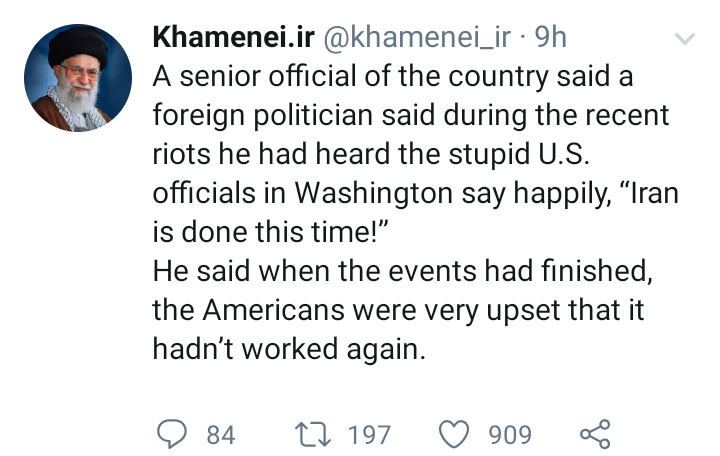Expand the tweet options chevron
The height and width of the screenshot is (456, 720).
pos(685,38)
